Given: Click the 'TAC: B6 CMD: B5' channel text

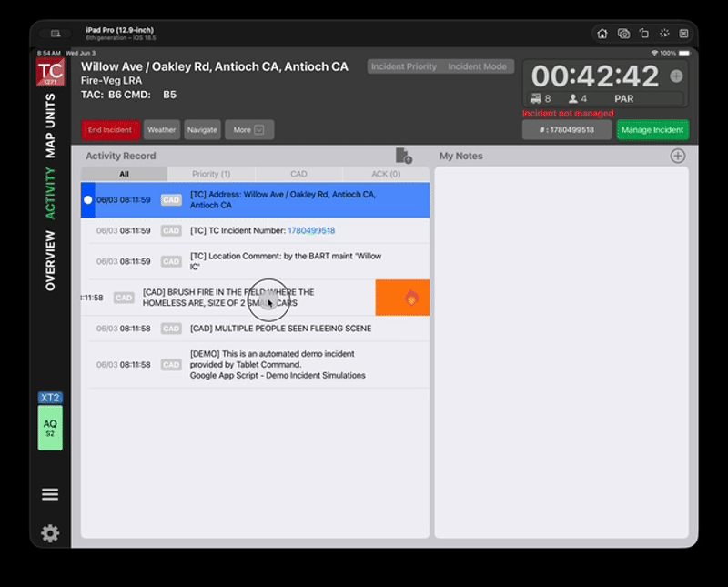Looking at the screenshot, I should [128, 95].
